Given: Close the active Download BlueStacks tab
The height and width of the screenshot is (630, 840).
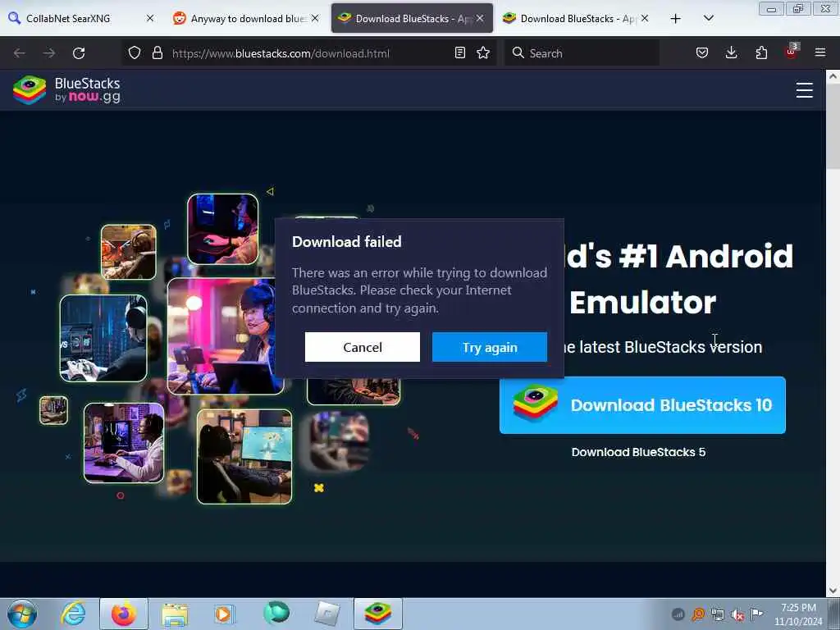Looking at the screenshot, I should (x=480, y=18).
